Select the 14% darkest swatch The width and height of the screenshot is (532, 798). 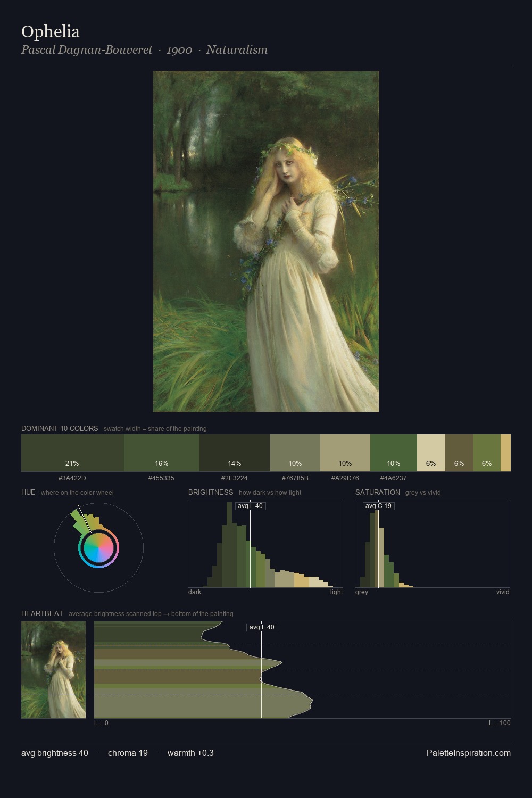[235, 453]
